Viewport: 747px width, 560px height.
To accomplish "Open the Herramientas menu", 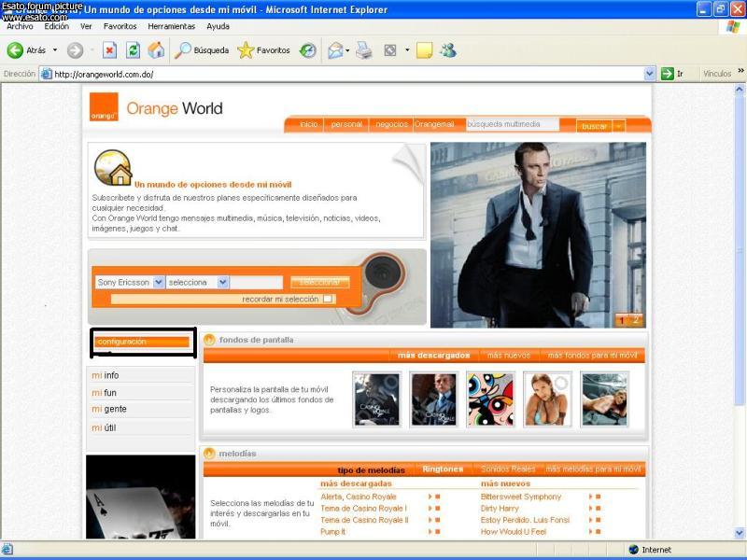I will (x=172, y=26).
